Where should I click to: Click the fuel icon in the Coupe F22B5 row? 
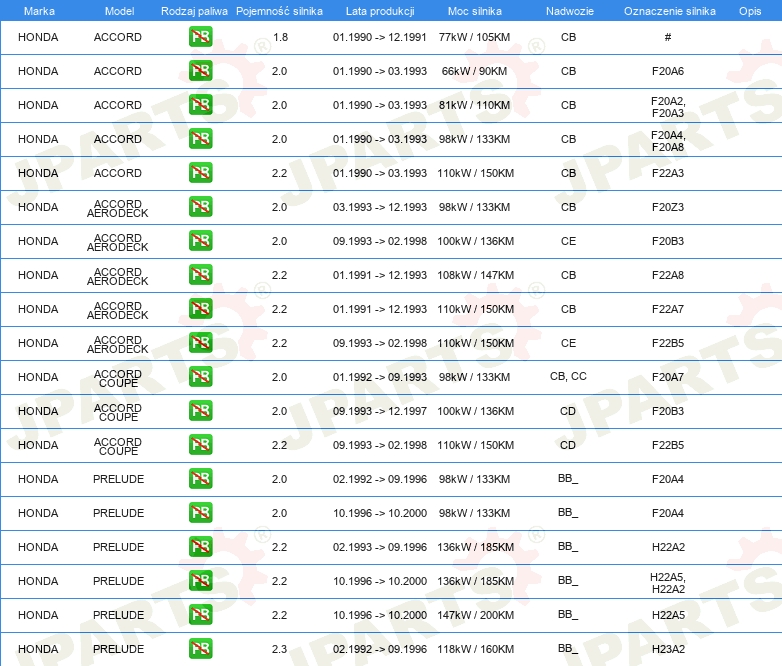point(200,444)
